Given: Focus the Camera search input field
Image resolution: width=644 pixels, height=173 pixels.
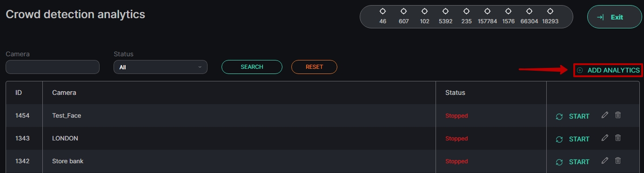Looking at the screenshot, I should click(x=53, y=67).
